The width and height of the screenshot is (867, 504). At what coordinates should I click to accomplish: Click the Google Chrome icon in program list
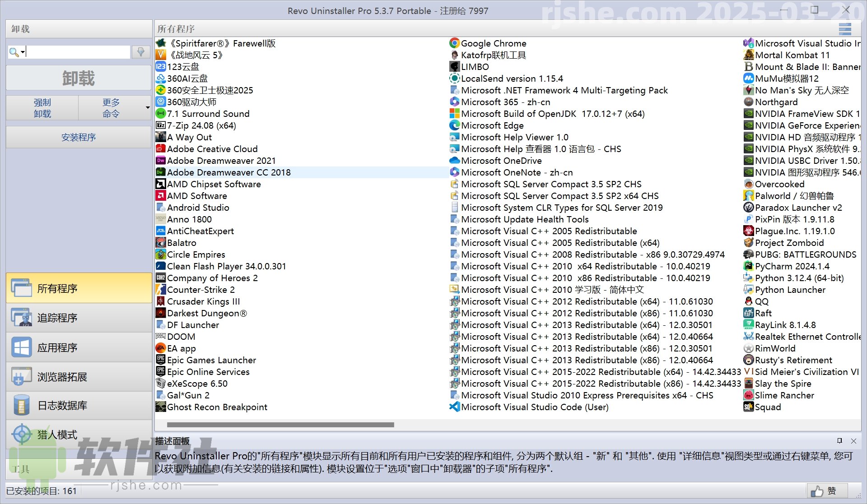tap(454, 43)
